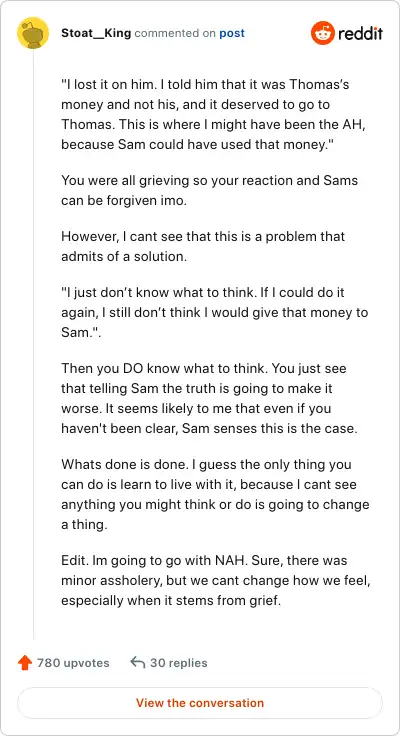Click the 'reddit' wordmark text
This screenshot has height=736, width=400.
click(361, 33)
